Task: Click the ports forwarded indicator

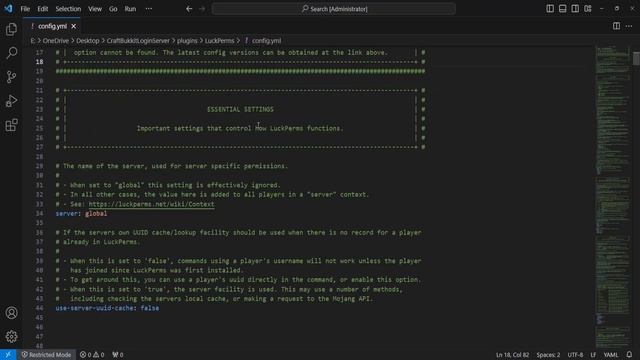Action: [x=118, y=355]
